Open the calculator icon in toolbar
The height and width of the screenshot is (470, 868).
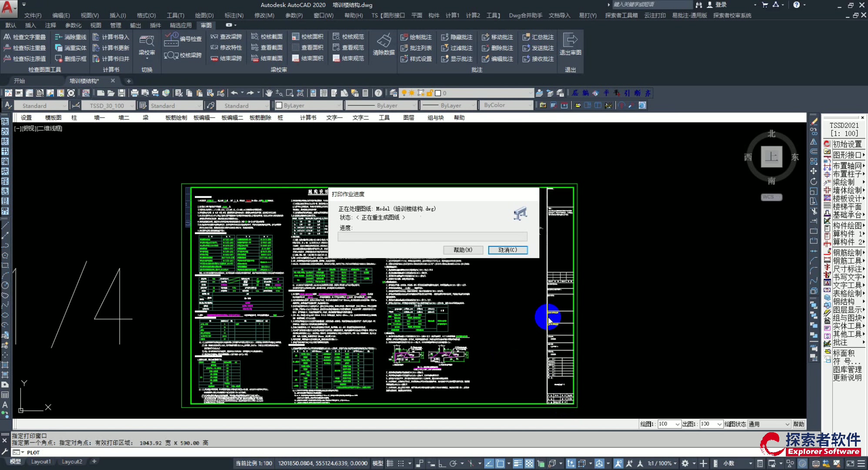(x=365, y=93)
